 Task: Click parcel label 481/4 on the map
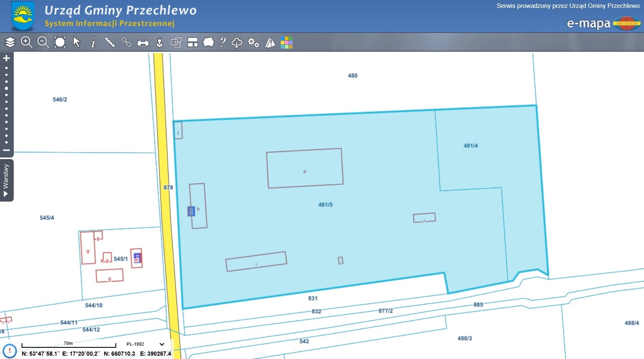(470, 146)
